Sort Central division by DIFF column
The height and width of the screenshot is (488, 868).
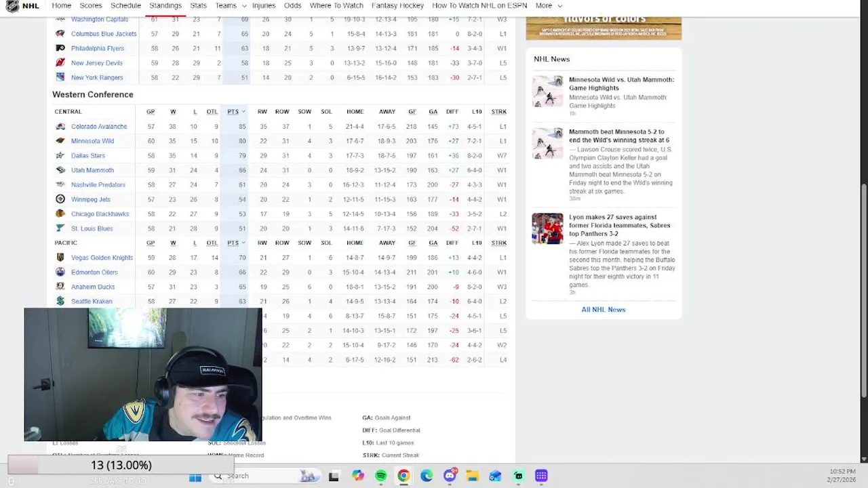tap(452, 112)
